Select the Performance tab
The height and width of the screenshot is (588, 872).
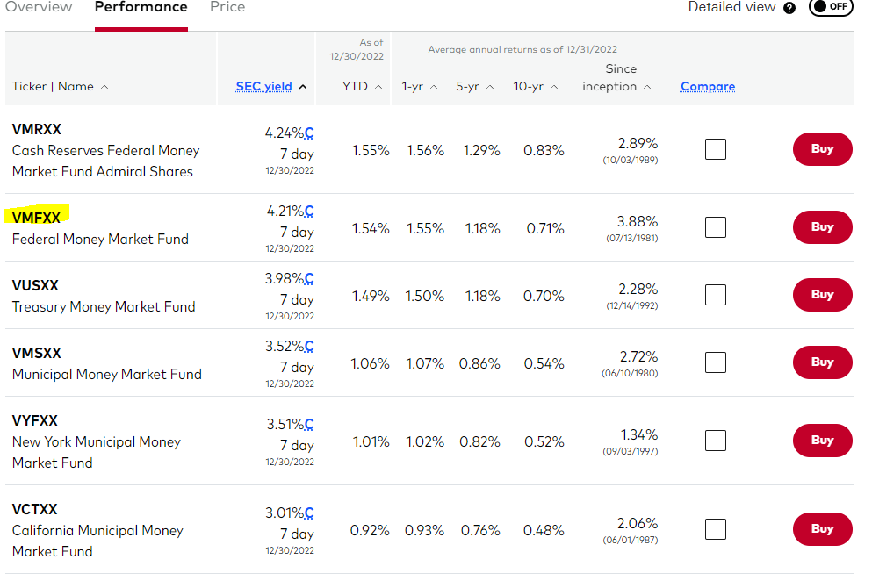[x=141, y=7]
